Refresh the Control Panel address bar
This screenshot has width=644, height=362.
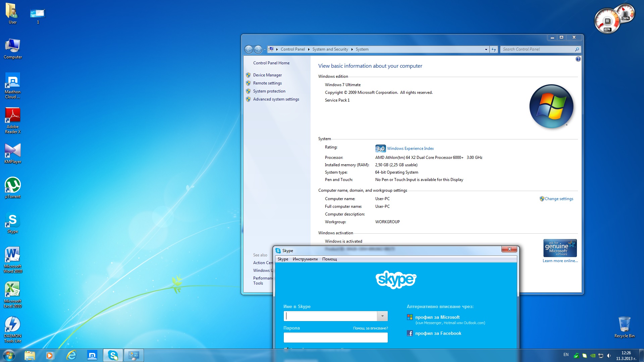[x=493, y=49]
